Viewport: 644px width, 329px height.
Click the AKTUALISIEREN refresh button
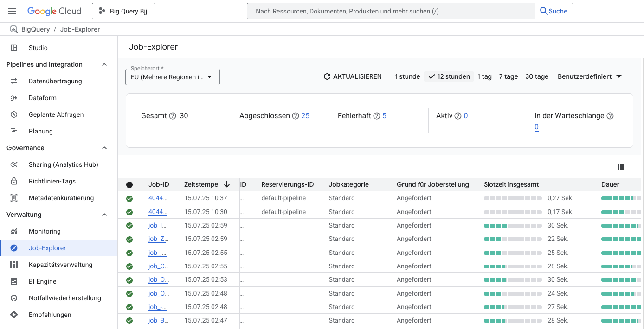[x=353, y=76]
